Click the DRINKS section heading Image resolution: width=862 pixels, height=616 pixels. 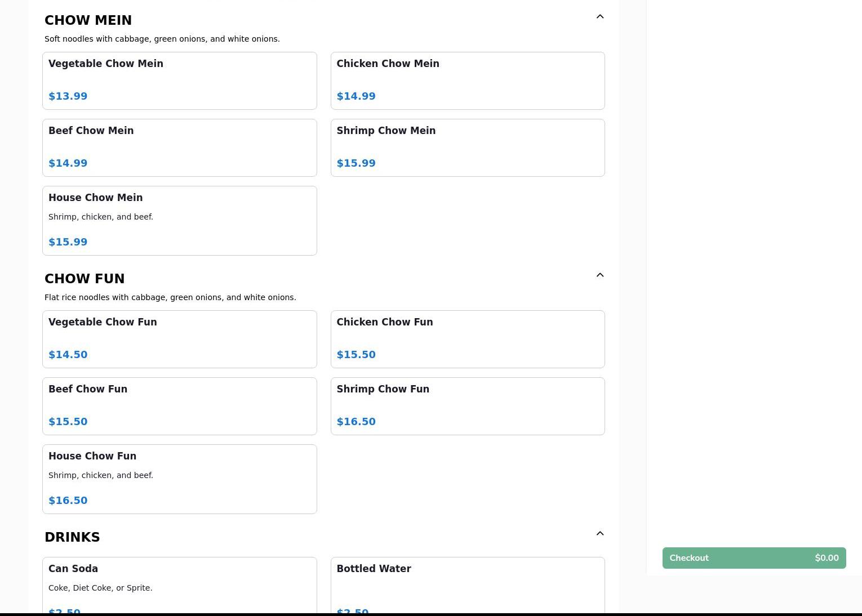click(72, 537)
